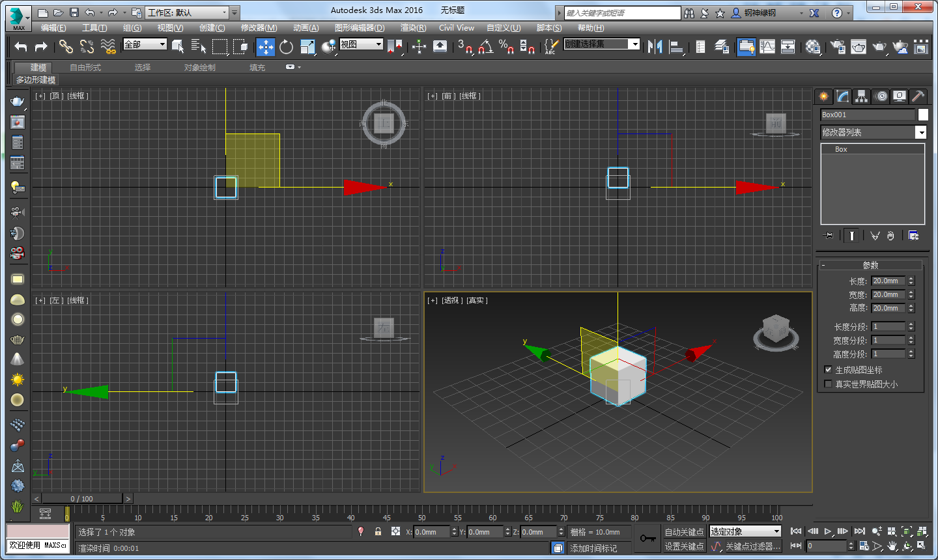This screenshot has width=938, height=560.
Task: Click the Set Key large key icon
Action: click(647, 539)
